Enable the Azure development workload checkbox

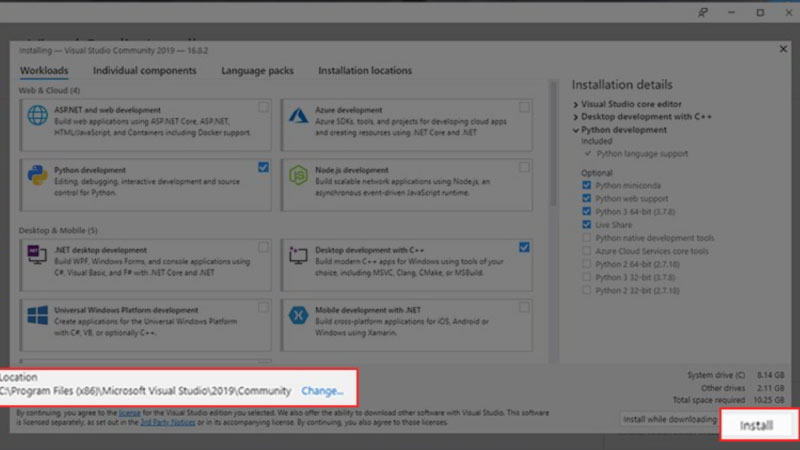coord(524,107)
